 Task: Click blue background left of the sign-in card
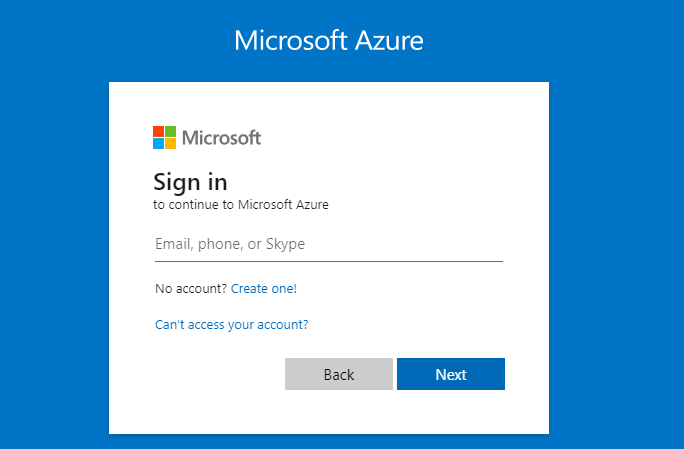(54, 250)
